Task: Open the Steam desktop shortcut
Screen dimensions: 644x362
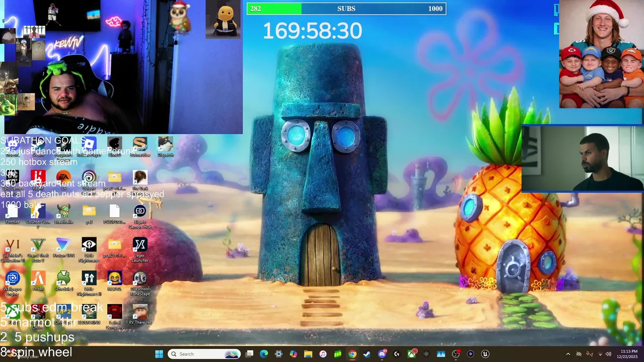Action: click(38, 147)
